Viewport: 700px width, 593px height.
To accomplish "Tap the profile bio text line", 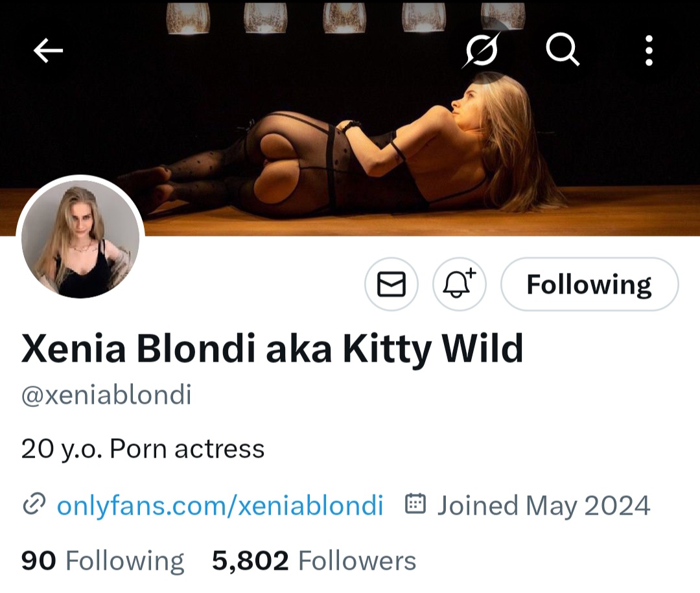I will pyautogui.click(x=143, y=448).
